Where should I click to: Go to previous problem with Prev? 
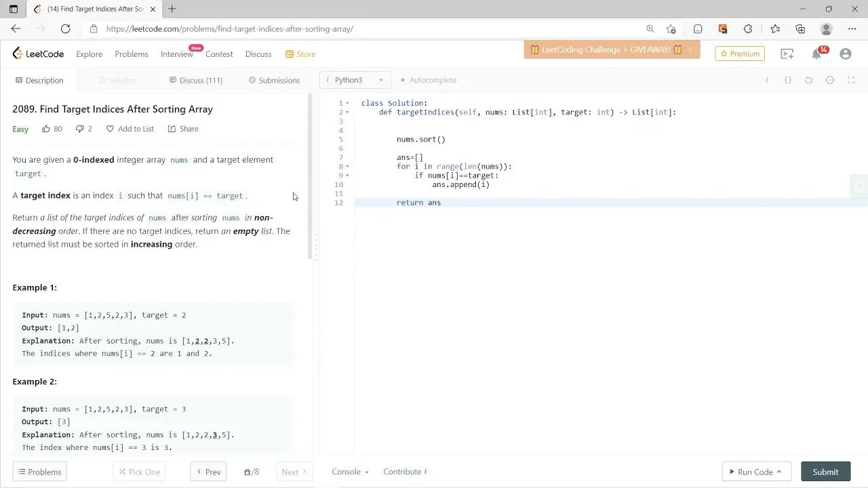coord(208,472)
